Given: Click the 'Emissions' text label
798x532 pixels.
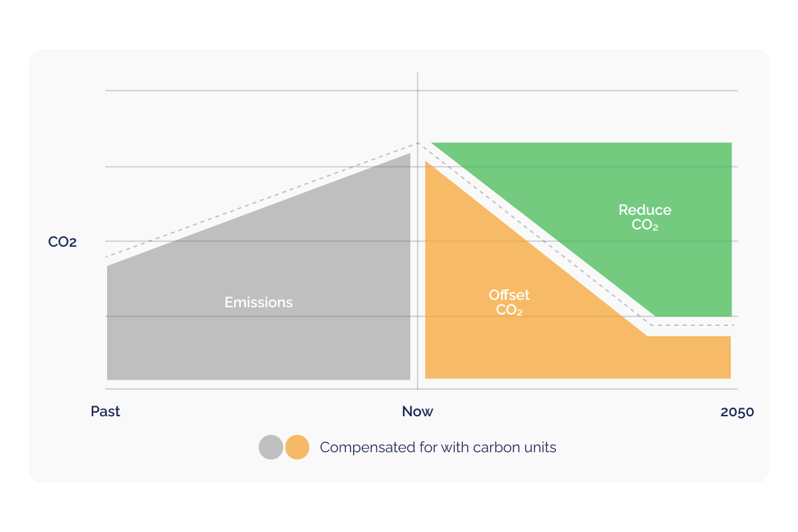Looking at the screenshot, I should (259, 303).
